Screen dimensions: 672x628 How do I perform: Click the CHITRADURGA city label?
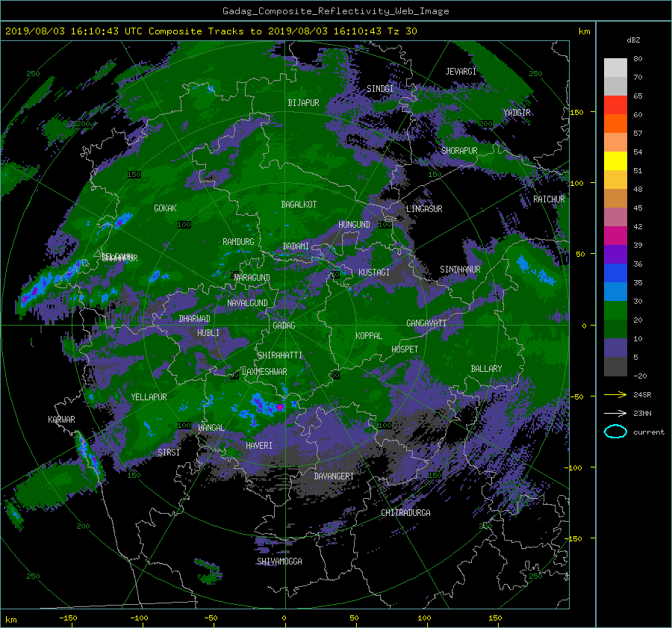point(405,513)
